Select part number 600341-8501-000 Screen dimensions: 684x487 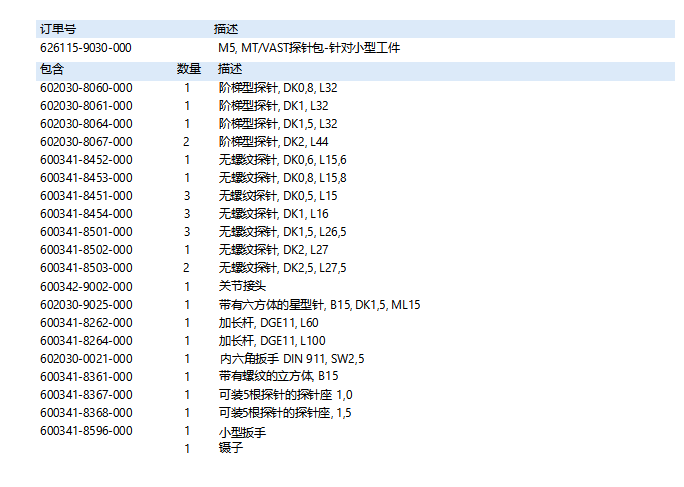(86, 231)
